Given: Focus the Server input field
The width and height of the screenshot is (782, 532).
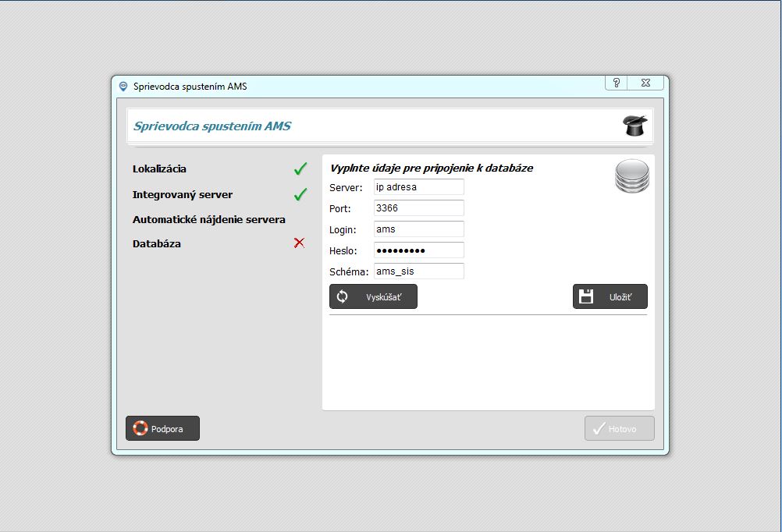Looking at the screenshot, I should click(x=419, y=187).
